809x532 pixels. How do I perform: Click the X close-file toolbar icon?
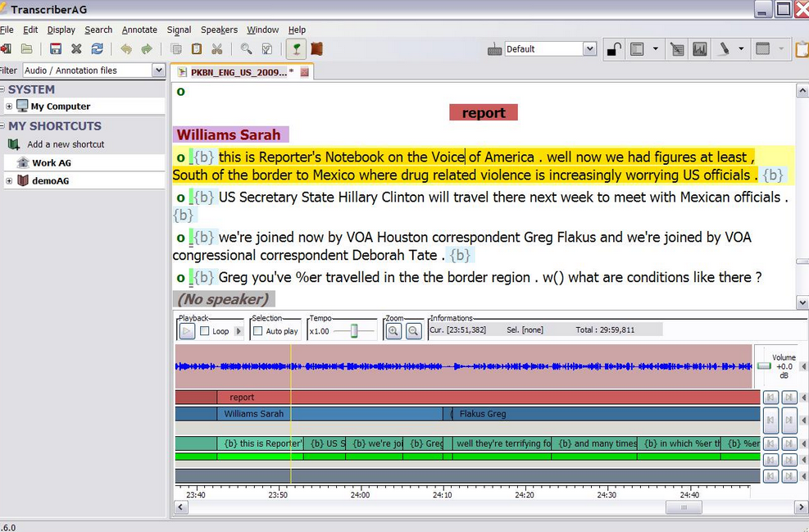(76, 49)
